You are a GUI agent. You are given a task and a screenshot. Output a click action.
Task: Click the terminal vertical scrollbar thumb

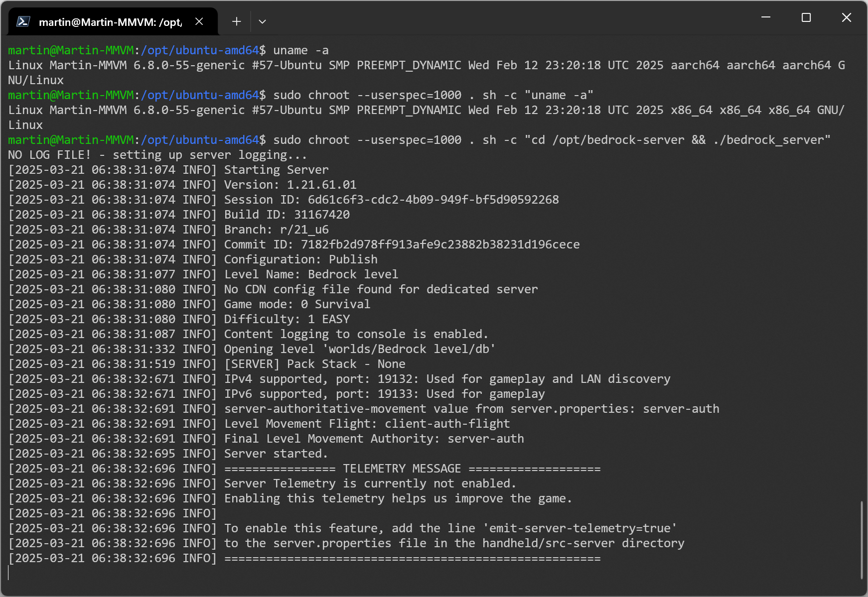click(x=862, y=540)
